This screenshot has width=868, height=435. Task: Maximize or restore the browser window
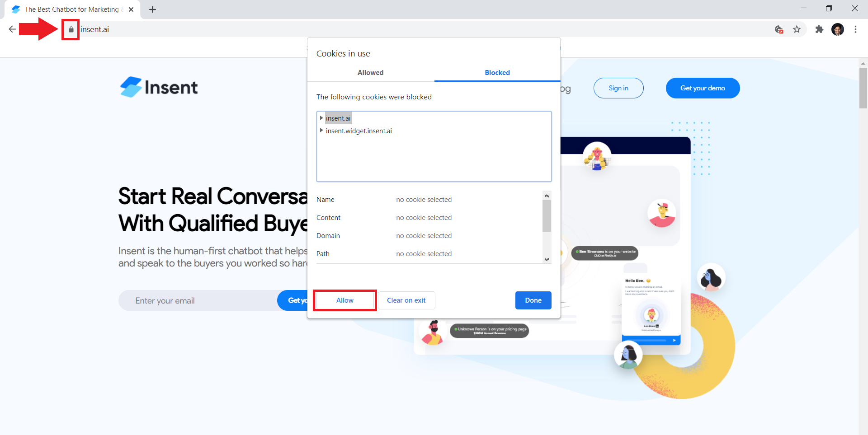[x=829, y=9]
